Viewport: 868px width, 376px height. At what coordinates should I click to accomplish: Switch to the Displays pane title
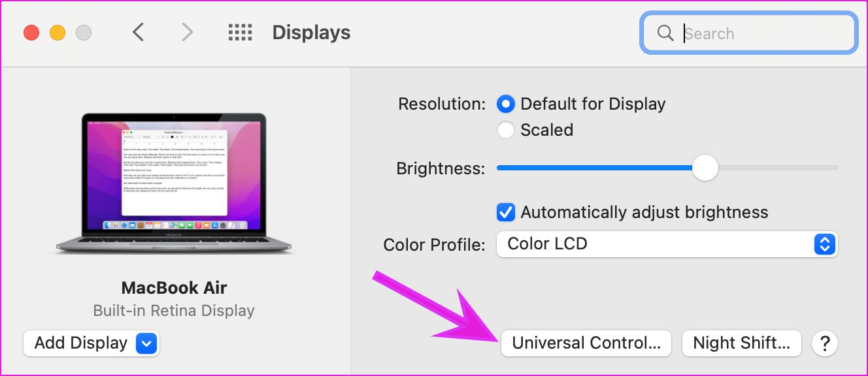coord(310,32)
